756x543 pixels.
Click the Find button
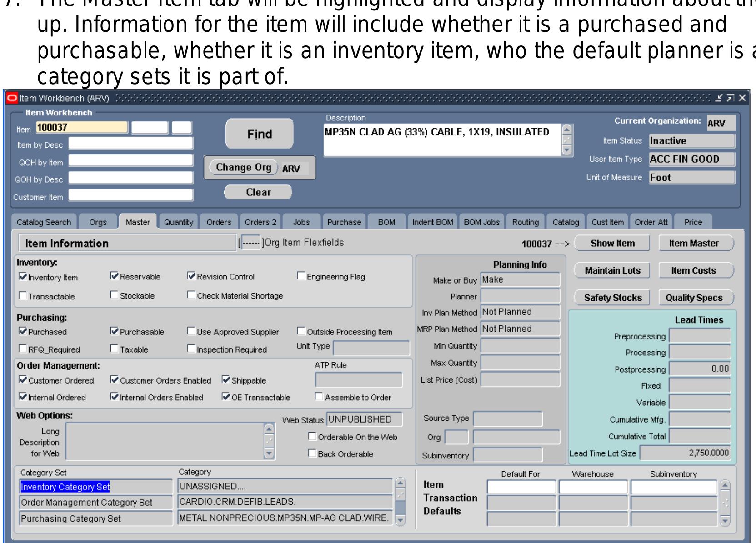click(x=260, y=134)
